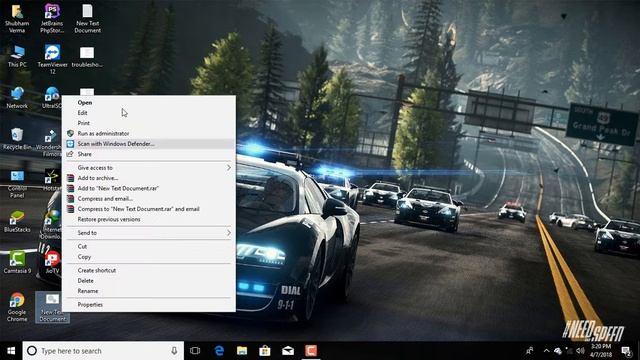Open the Mail app from the taskbar

pyautogui.click(x=288, y=351)
